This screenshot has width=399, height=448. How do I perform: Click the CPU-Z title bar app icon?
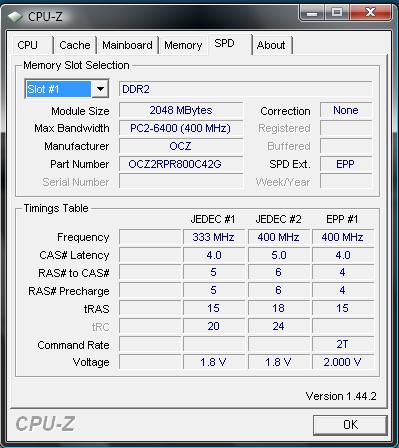(14, 16)
